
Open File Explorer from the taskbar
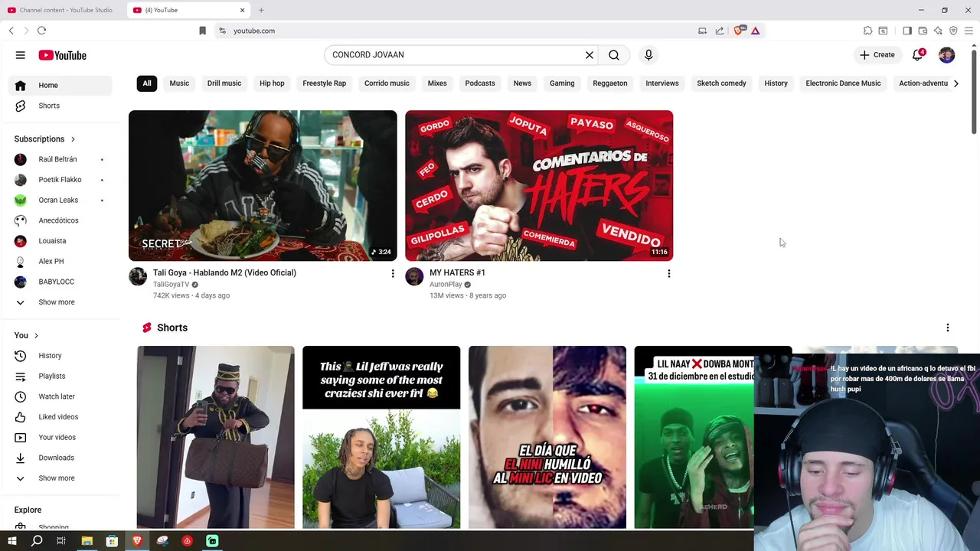click(x=87, y=541)
